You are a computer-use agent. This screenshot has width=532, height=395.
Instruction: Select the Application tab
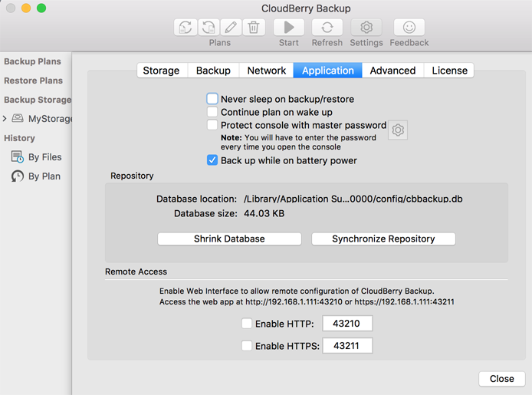pos(328,71)
